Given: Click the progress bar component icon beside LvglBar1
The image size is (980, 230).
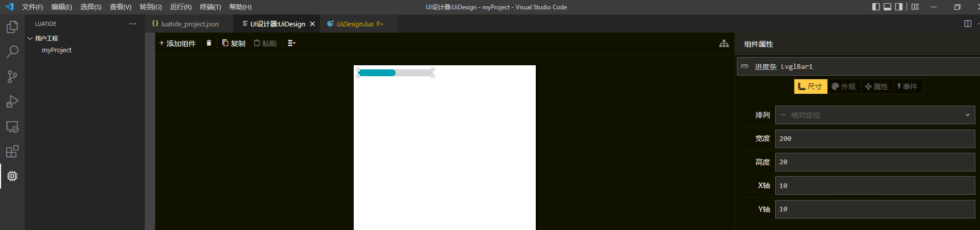Looking at the screenshot, I should click(x=745, y=66).
